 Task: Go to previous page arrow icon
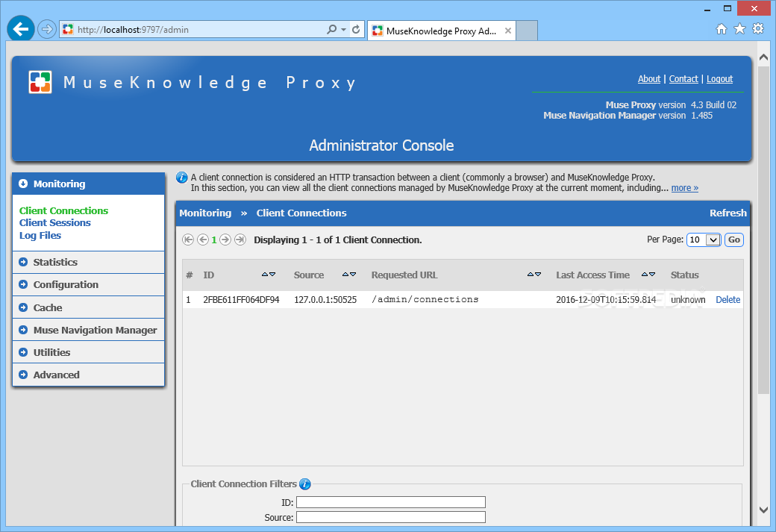pos(203,240)
